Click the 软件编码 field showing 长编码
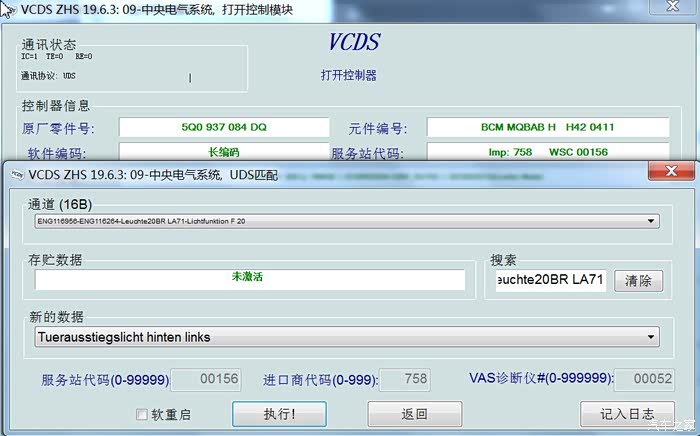 [x=224, y=152]
